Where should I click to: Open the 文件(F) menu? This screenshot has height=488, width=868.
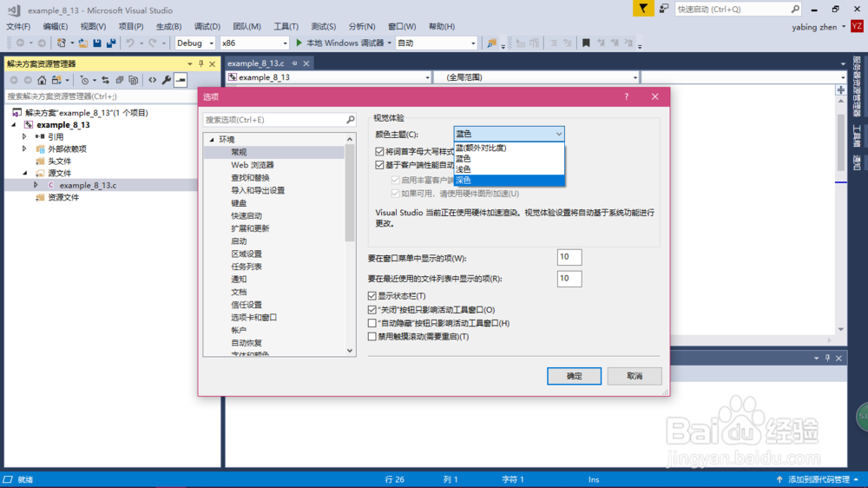tap(18, 27)
